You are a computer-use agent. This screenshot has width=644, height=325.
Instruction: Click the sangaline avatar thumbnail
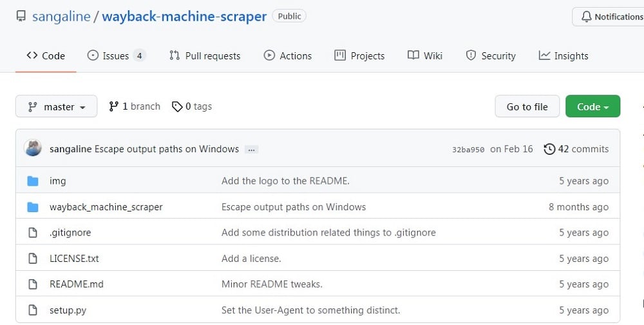[33, 148]
